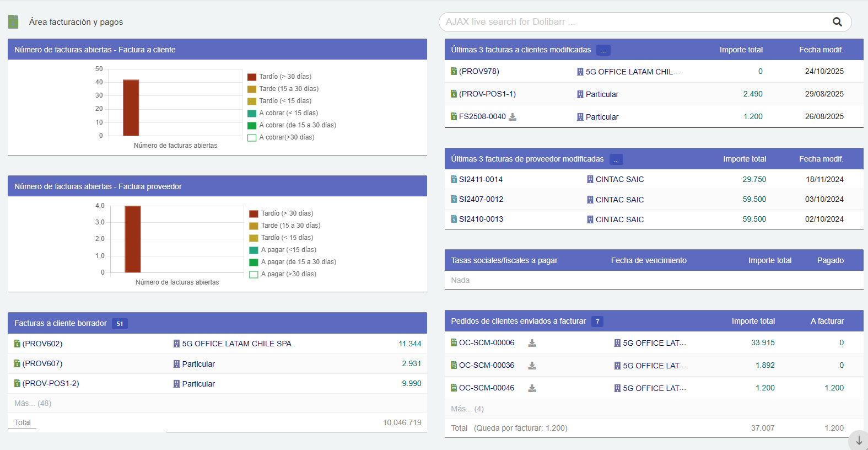Focus the AJAX live search field
The height and width of the screenshot is (450, 868).
pyautogui.click(x=634, y=22)
